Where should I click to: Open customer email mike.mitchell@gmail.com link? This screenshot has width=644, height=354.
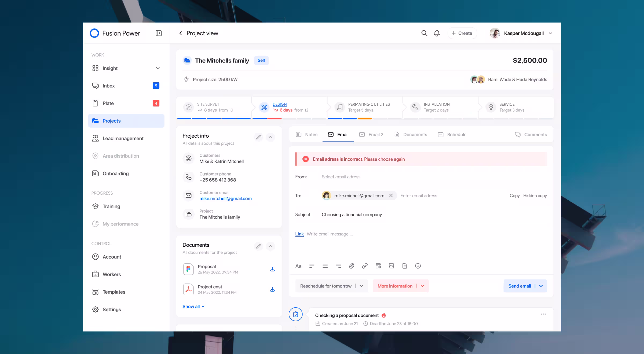(225, 198)
